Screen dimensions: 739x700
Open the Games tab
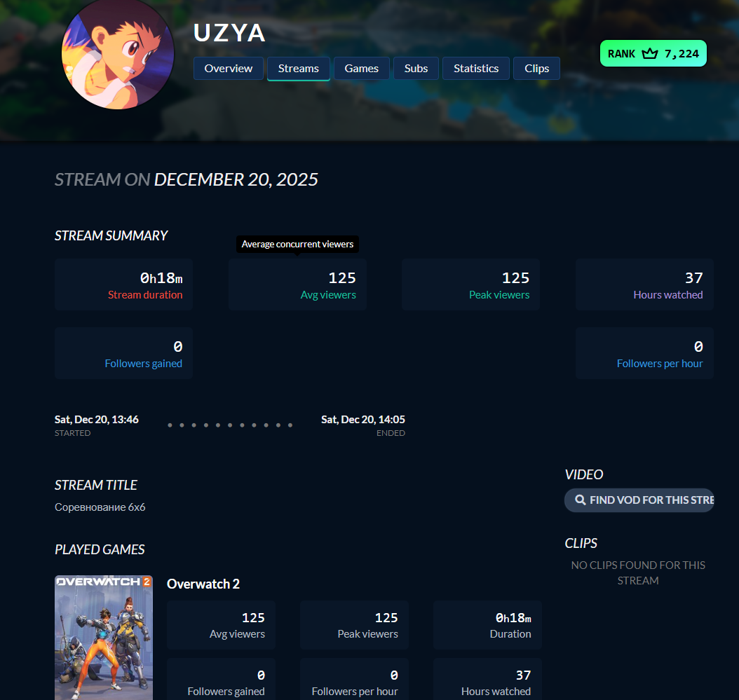click(x=362, y=68)
